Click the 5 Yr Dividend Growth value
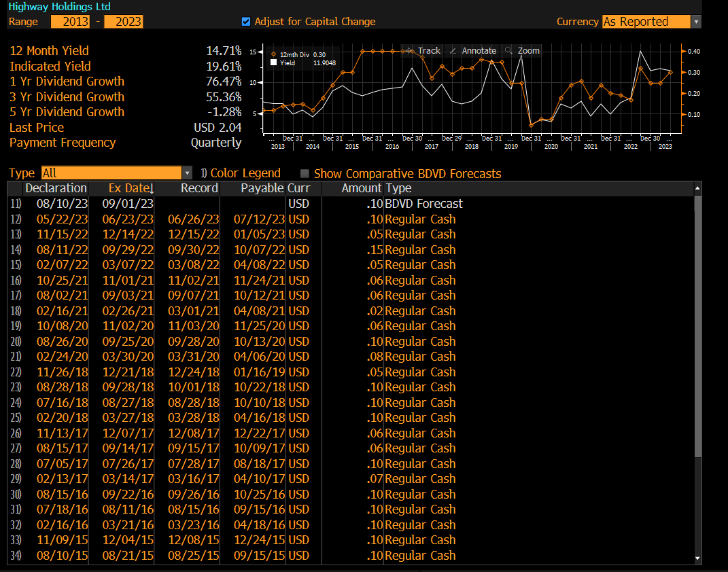The image size is (728, 572). coord(224,112)
